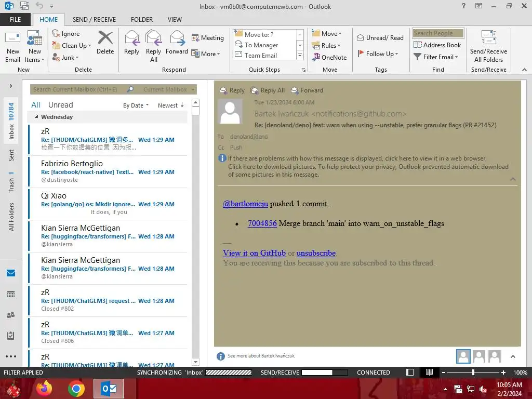This screenshot has width=532, height=399.
Task: Open the Address Book
Action: 437,45
